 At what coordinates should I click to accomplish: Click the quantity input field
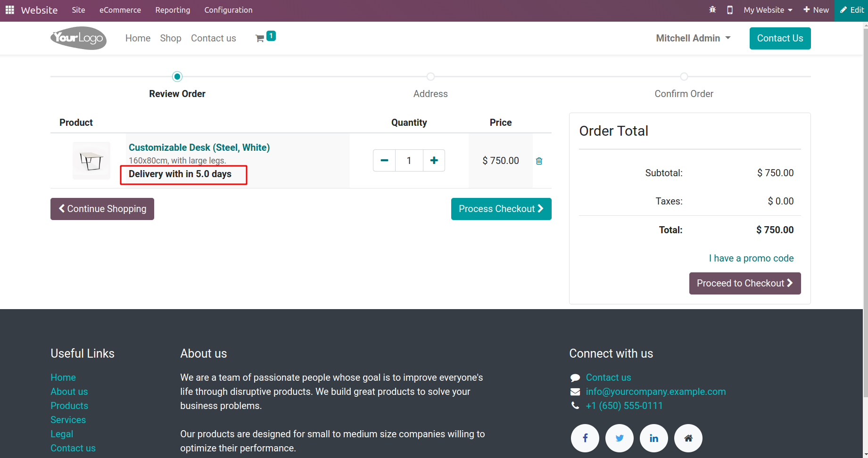409,161
